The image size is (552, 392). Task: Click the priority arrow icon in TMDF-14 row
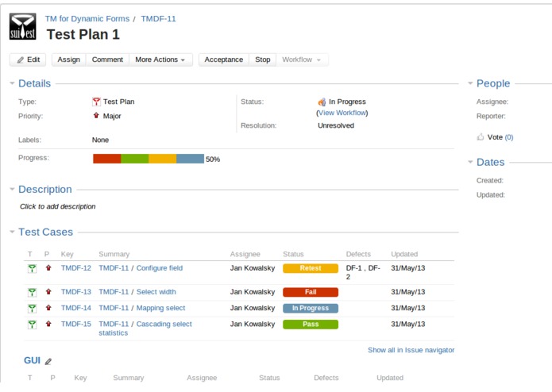(x=48, y=308)
